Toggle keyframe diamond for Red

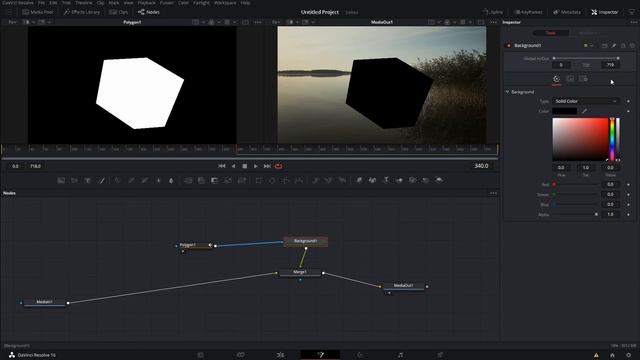[628, 184]
